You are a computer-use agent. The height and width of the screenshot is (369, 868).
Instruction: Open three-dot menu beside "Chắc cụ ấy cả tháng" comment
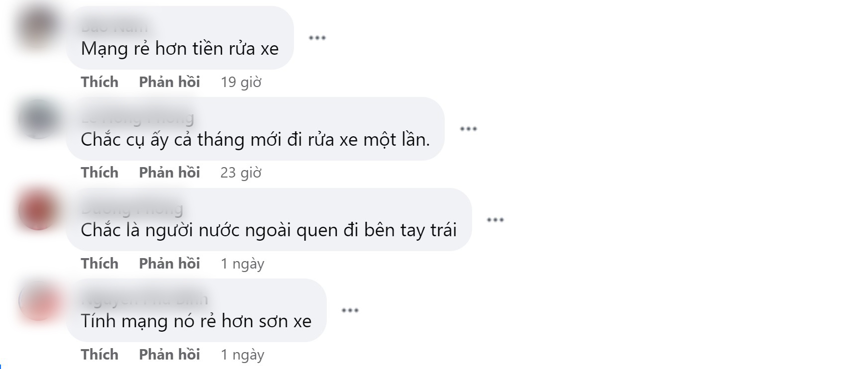coord(468,129)
